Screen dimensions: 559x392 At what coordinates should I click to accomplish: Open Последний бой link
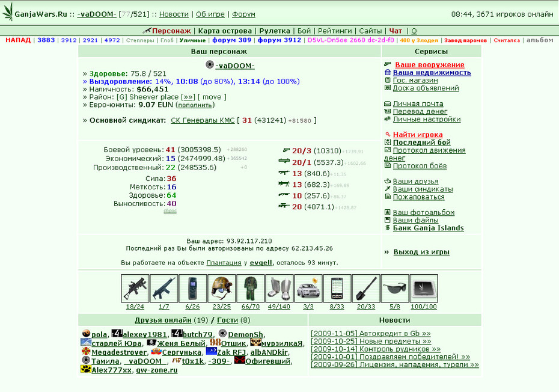coord(422,142)
